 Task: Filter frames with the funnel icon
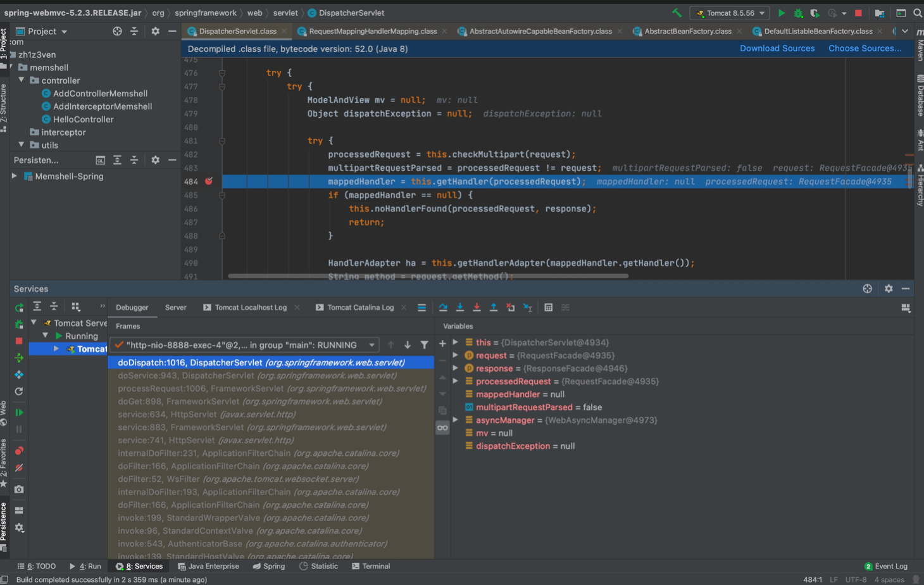(424, 345)
